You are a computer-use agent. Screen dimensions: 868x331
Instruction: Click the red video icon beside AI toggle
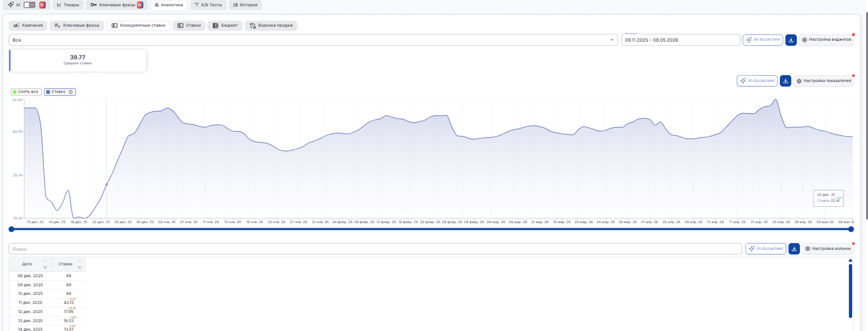[42, 5]
